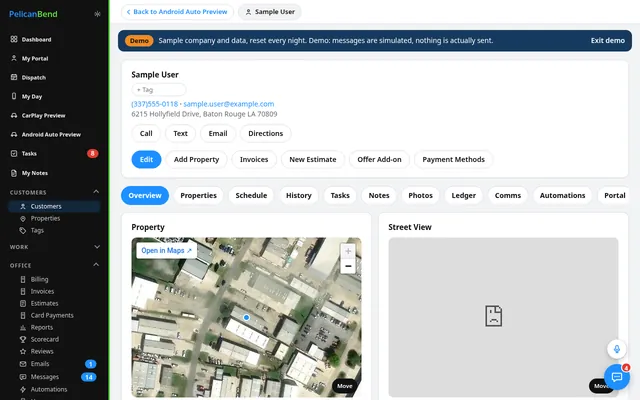
Task: Click the sample.user@example.com email link
Action: (229, 104)
